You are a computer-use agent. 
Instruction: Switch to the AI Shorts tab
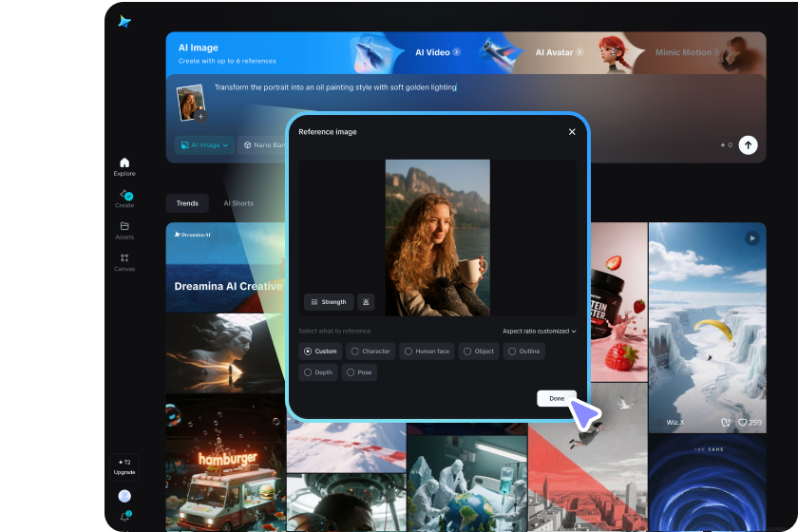pyautogui.click(x=238, y=203)
